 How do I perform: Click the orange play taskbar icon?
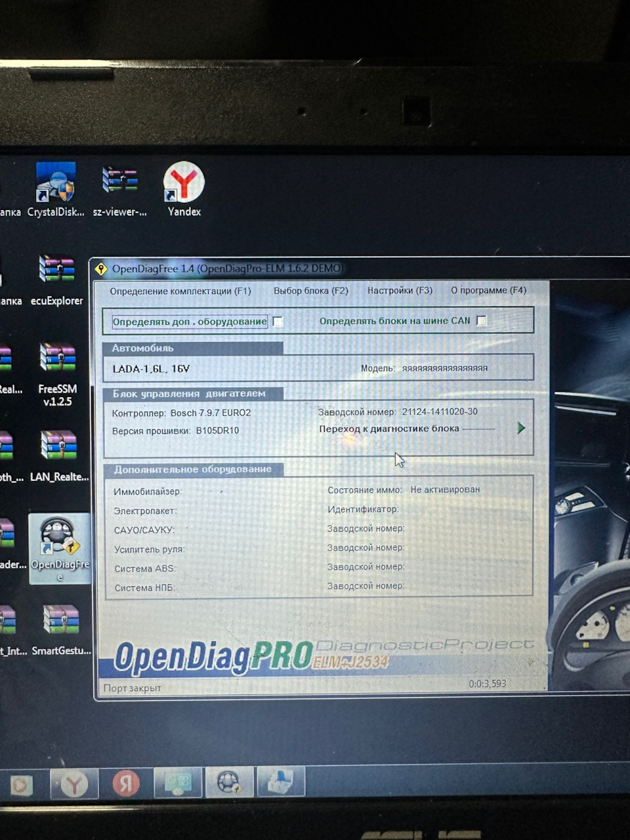point(22,785)
